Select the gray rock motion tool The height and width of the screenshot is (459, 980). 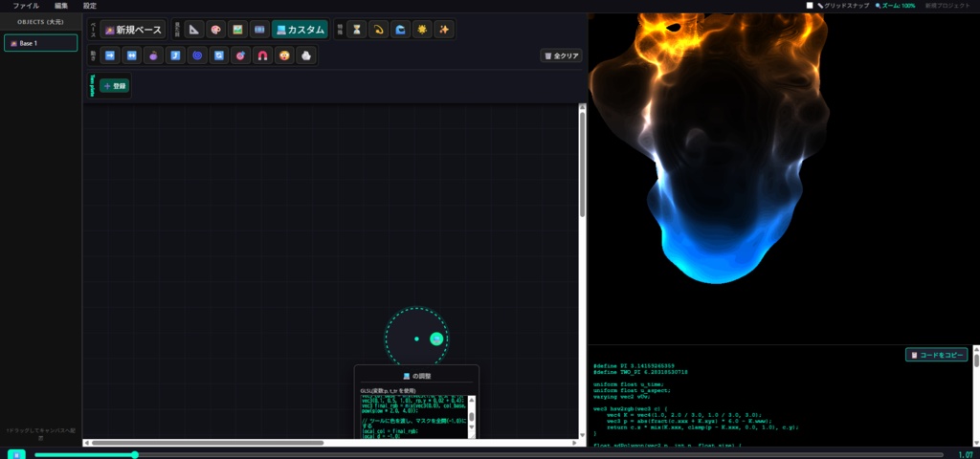pyautogui.click(x=305, y=55)
